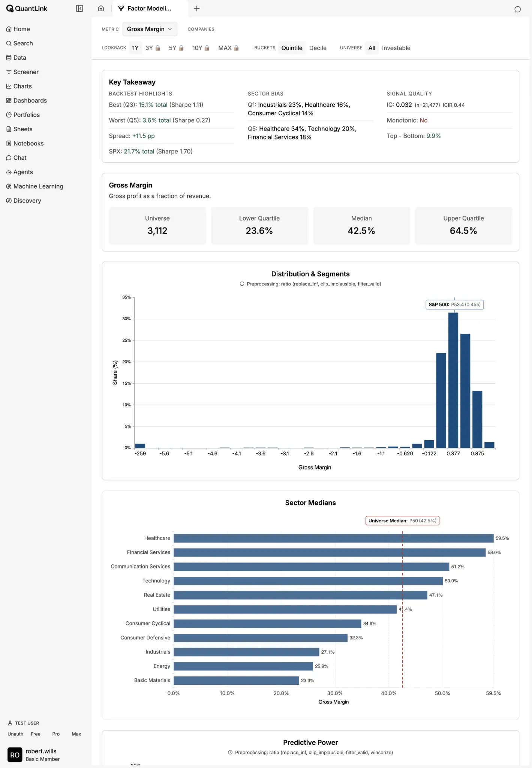This screenshot has height=768, width=532.
Task: Select the MAX lookback option
Action: coord(229,48)
